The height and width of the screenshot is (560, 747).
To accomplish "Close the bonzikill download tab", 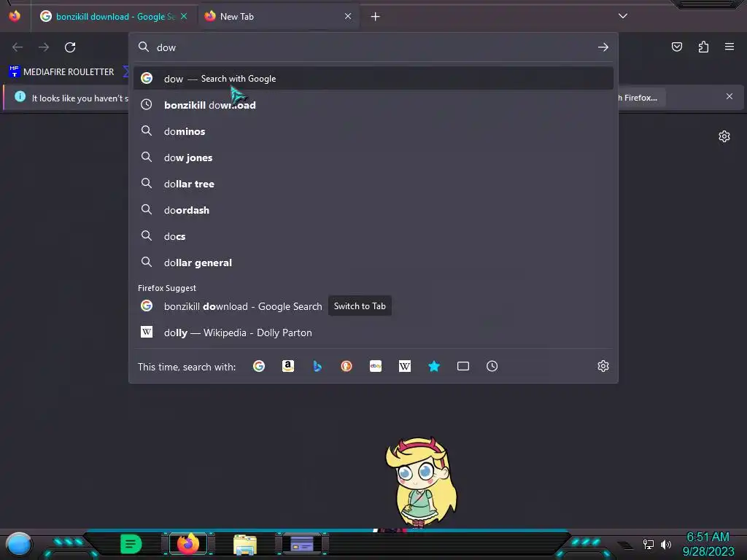I will [184, 17].
